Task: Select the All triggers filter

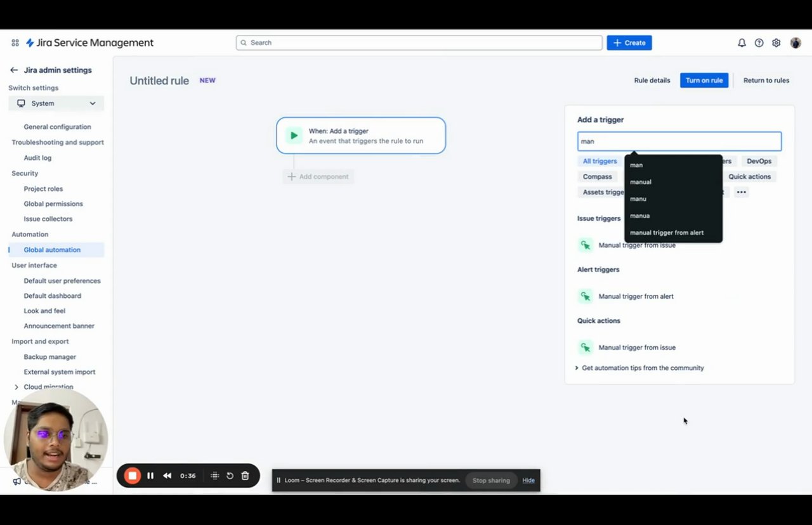Action: [599, 161]
